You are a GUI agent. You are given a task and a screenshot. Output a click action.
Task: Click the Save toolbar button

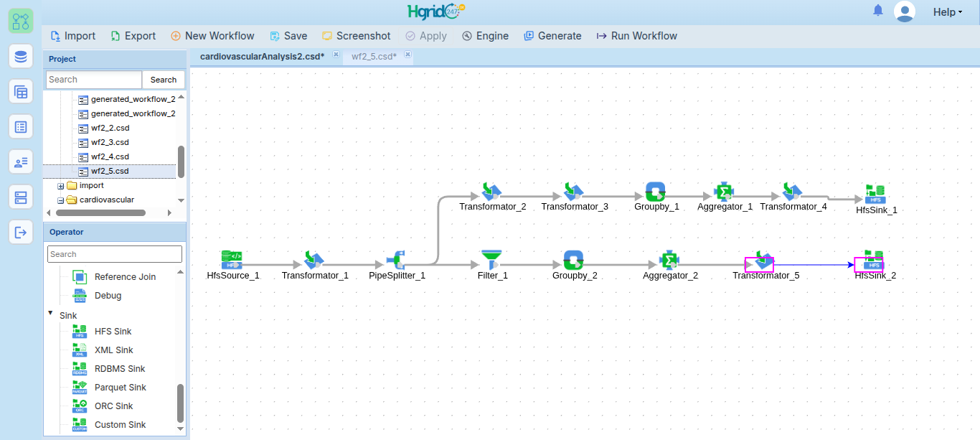click(x=288, y=36)
